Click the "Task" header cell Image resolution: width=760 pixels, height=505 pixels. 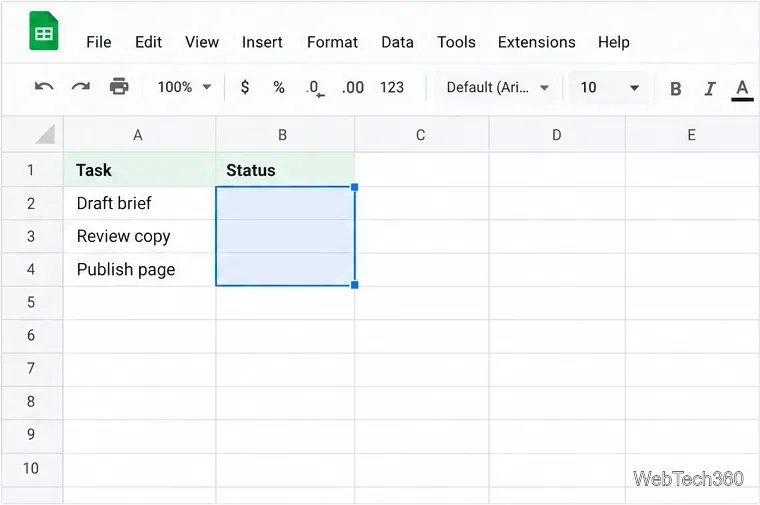click(x=140, y=170)
